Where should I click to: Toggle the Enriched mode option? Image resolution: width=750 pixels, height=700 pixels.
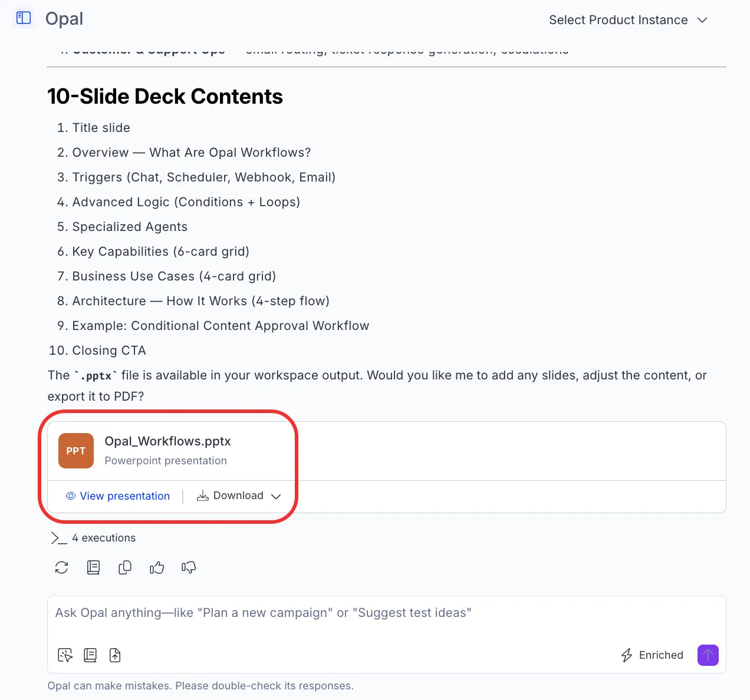coord(652,655)
